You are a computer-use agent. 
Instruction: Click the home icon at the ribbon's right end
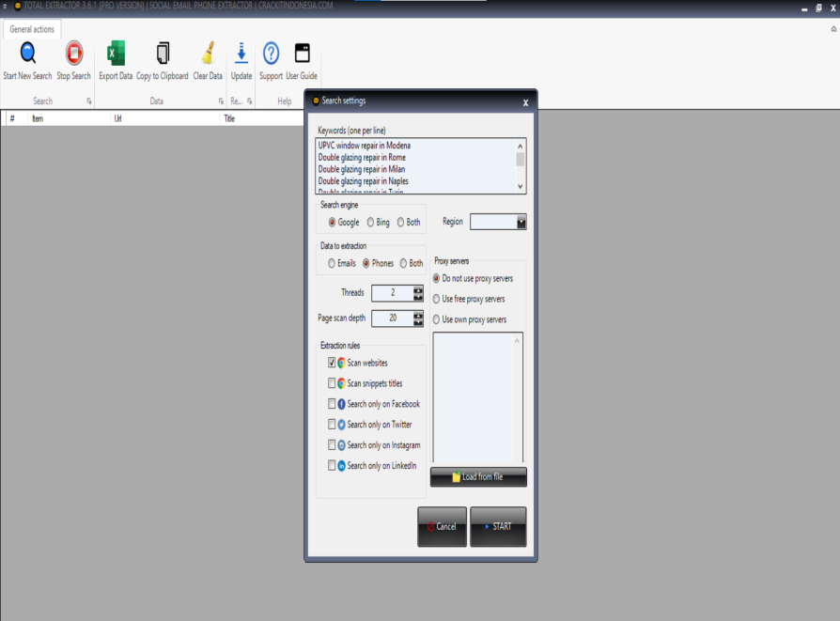click(x=833, y=29)
